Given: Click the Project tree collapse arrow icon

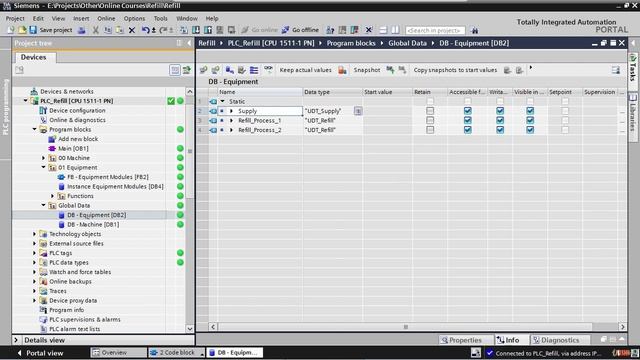Looking at the screenshot, I should 189,43.
